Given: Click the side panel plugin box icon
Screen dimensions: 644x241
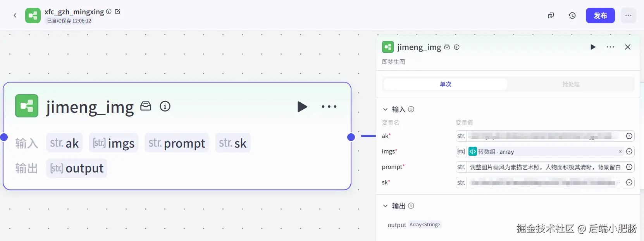Looking at the screenshot, I should point(447,47).
